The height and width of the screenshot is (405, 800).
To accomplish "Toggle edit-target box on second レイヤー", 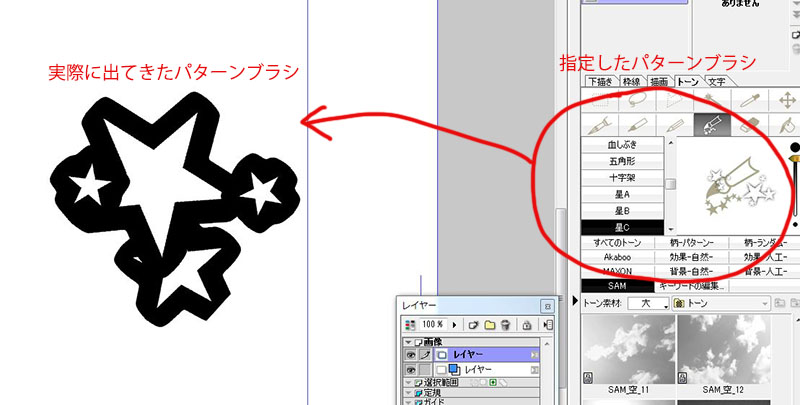I will [425, 369].
